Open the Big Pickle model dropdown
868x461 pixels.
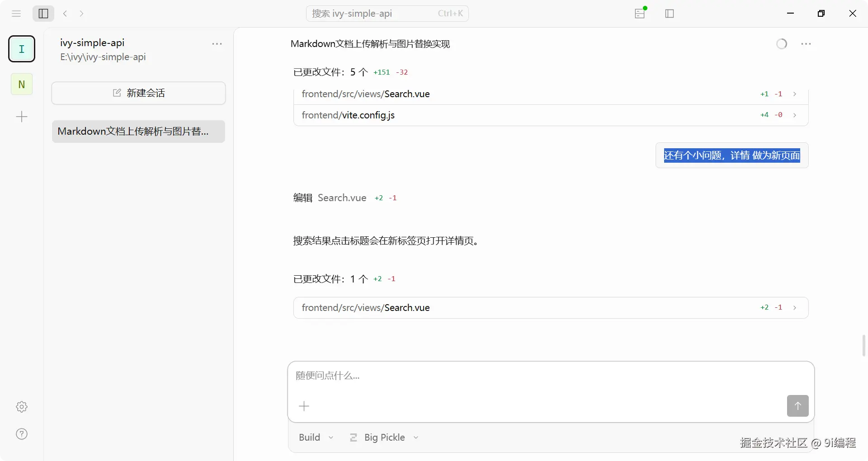[x=384, y=437]
